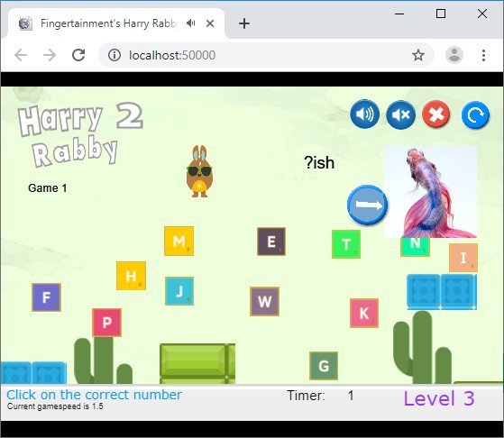Pick the yellow H letter block
504x438 pixels.
click(x=131, y=276)
